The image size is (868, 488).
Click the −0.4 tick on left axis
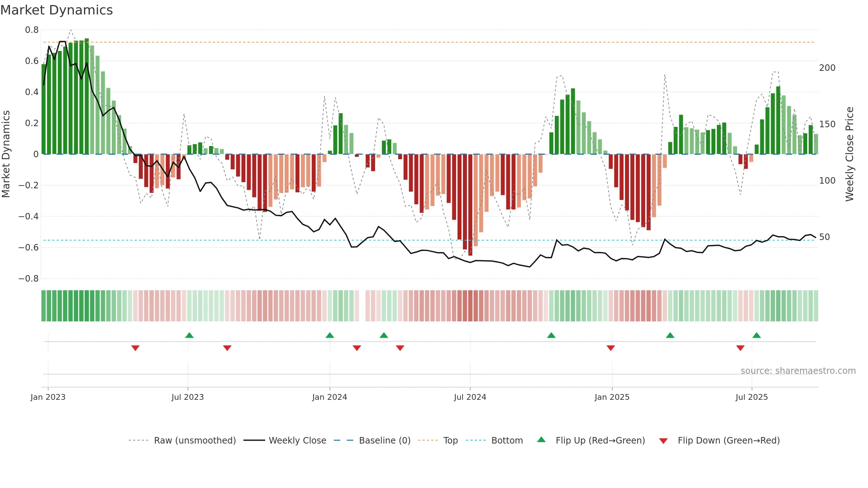click(29, 217)
